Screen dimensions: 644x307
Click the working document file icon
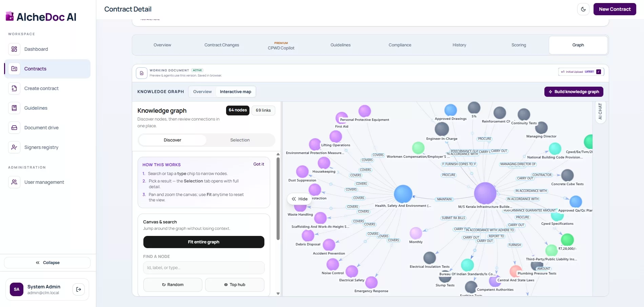[142, 73]
